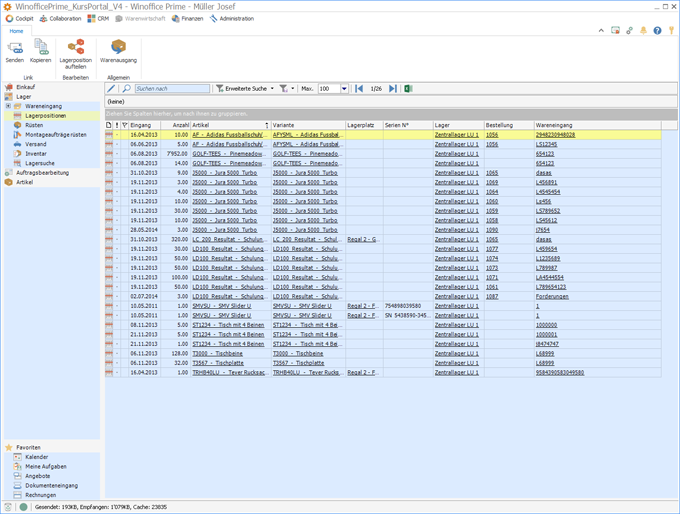Open Kalender under Favoriten

(x=36, y=457)
